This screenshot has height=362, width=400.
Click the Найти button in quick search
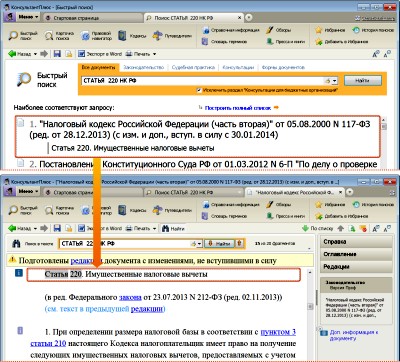[x=362, y=80]
